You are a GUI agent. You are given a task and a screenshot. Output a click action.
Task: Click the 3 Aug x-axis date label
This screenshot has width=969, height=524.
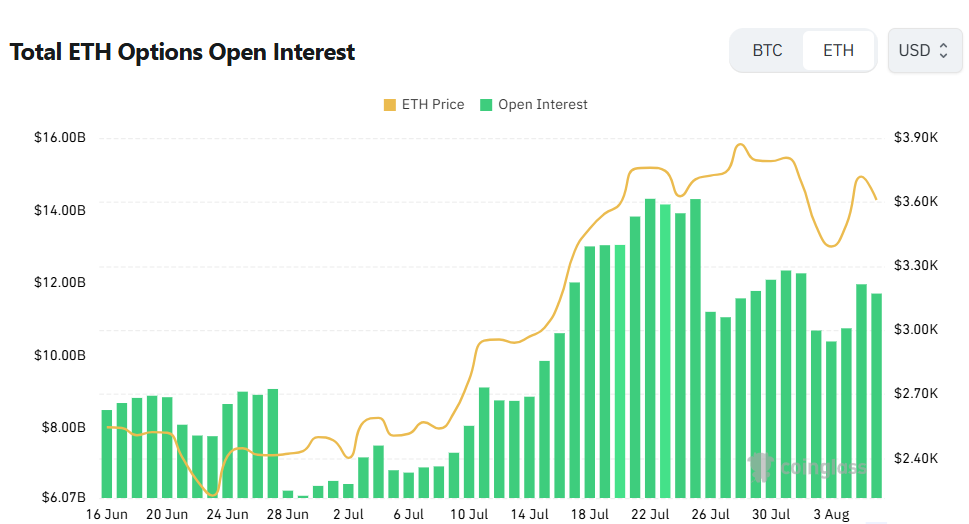[831, 514]
